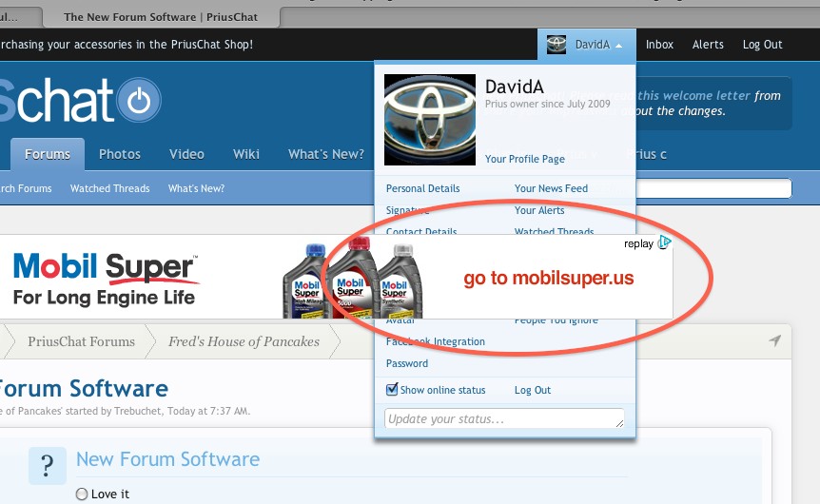Click the Update your status field
820x504 pixels.
504,418
